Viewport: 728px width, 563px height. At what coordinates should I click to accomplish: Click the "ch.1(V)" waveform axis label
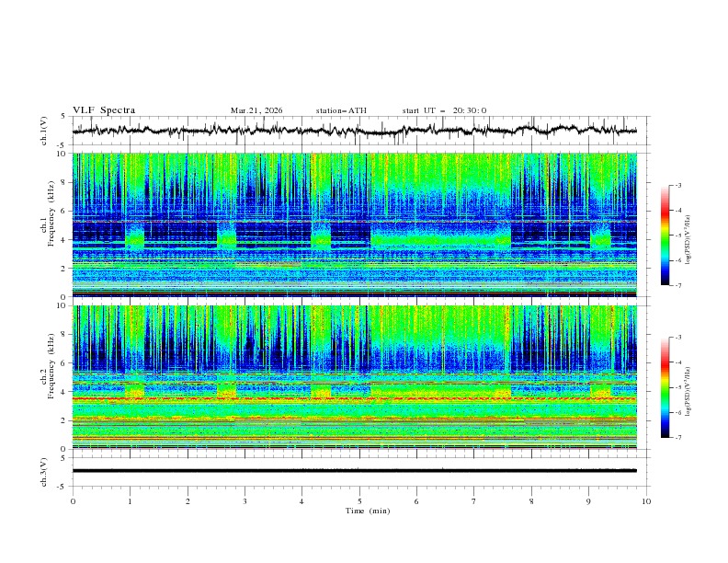44,131
